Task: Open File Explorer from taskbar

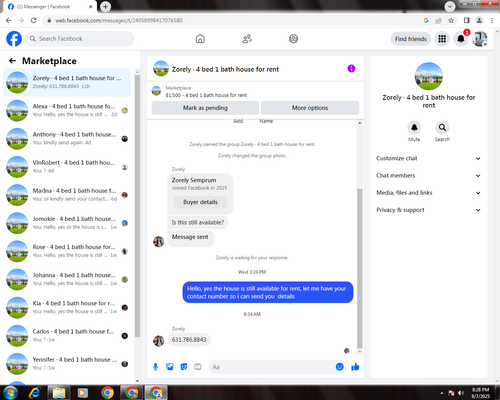Action: coord(59,393)
